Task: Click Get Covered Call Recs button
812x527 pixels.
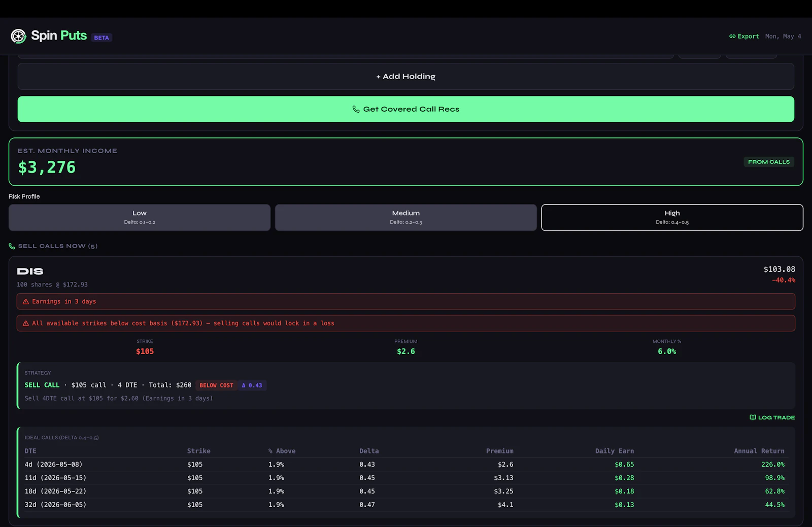Action: coord(406,109)
